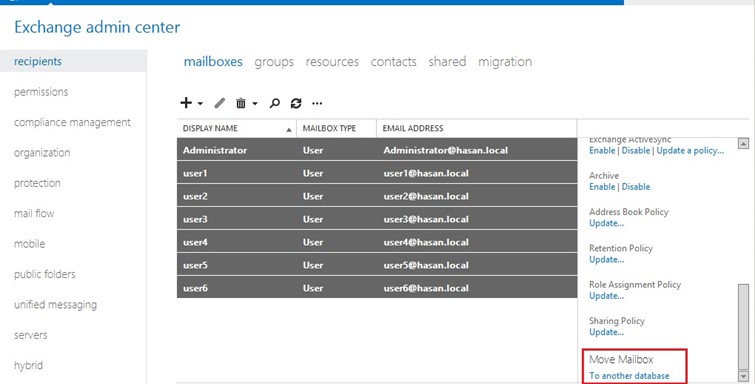Open the resources tab

coord(332,62)
